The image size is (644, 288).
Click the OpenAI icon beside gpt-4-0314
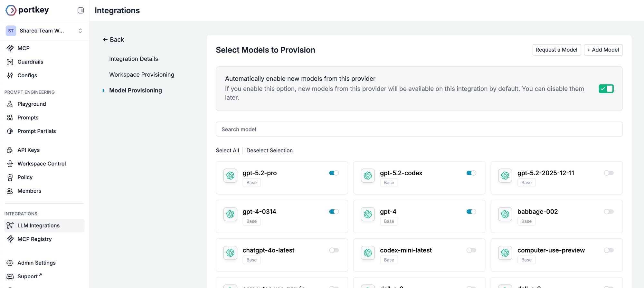coord(230,214)
